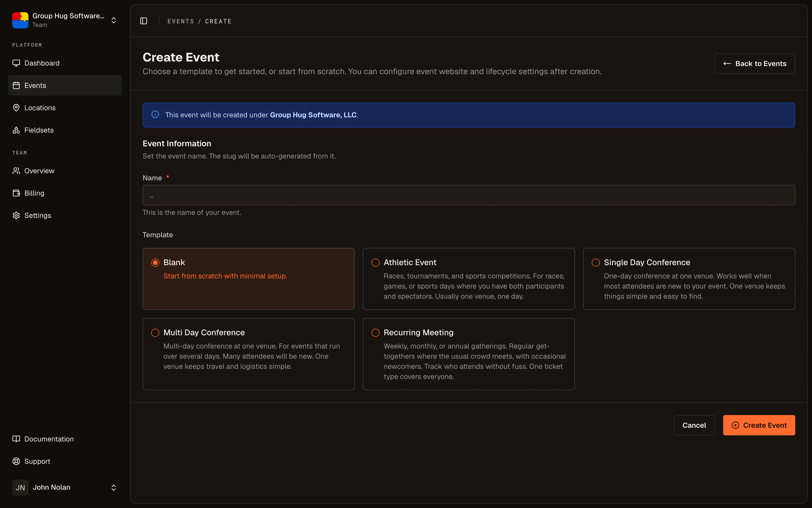Open Locations in the sidebar
Viewport: 812px width, 508px height.
point(65,107)
